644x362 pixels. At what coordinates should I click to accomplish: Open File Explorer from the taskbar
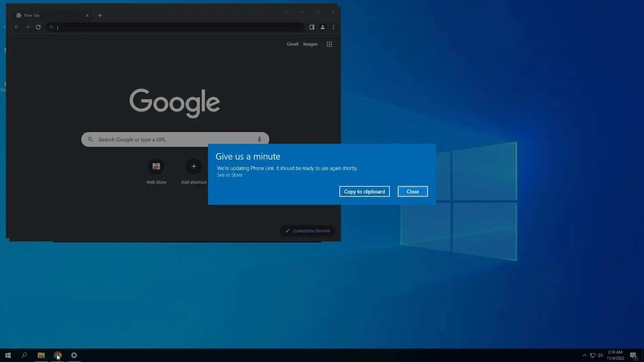pos(41,355)
